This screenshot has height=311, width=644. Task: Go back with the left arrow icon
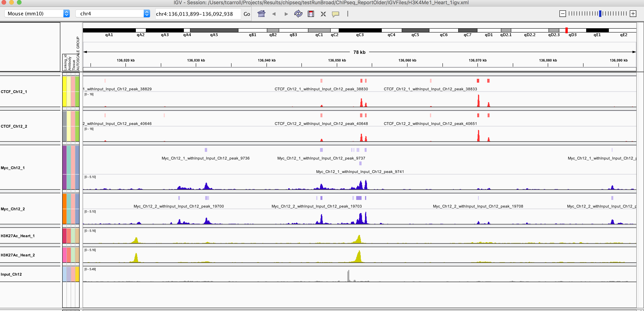coord(274,14)
